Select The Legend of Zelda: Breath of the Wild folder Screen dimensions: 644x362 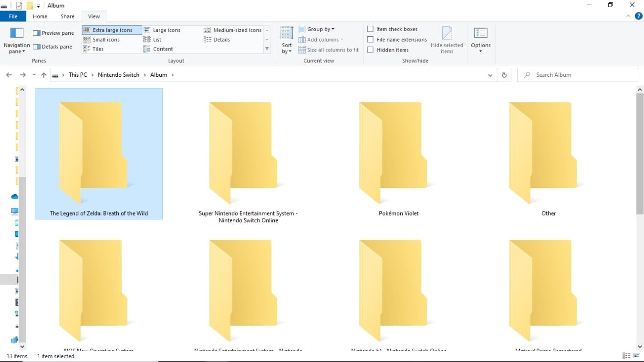[99, 154]
